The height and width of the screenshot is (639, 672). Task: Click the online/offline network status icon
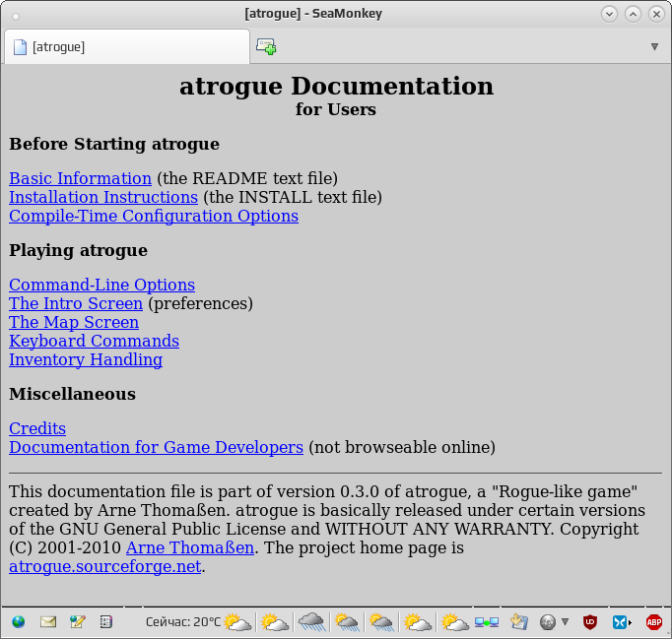tap(487, 622)
